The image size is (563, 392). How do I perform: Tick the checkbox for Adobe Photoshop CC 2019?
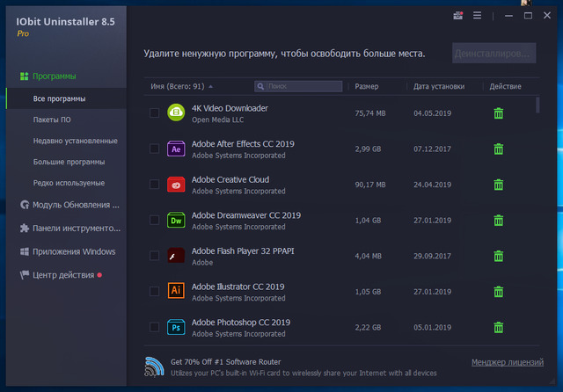[155, 327]
